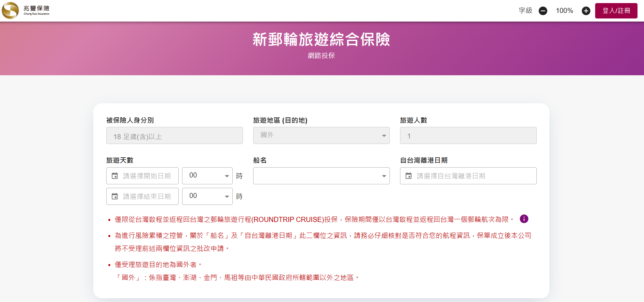
Task: Click the purple info icon after cruise notice
Action: point(524,219)
